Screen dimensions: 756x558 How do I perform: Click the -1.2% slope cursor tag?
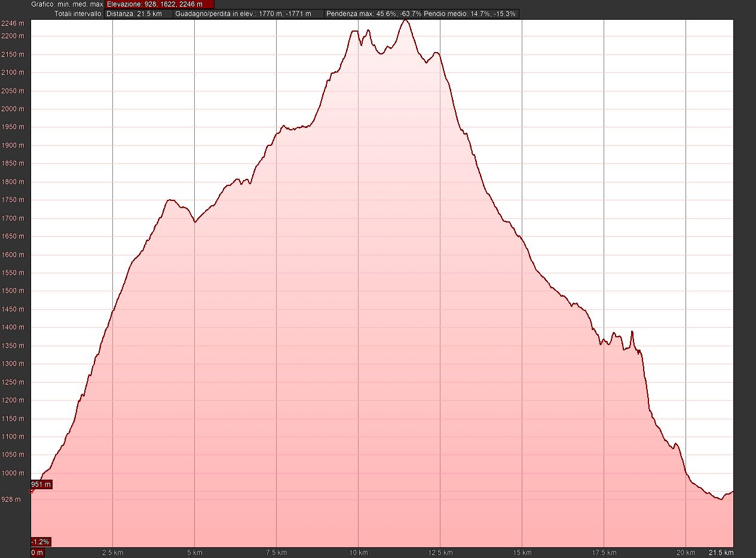41,542
